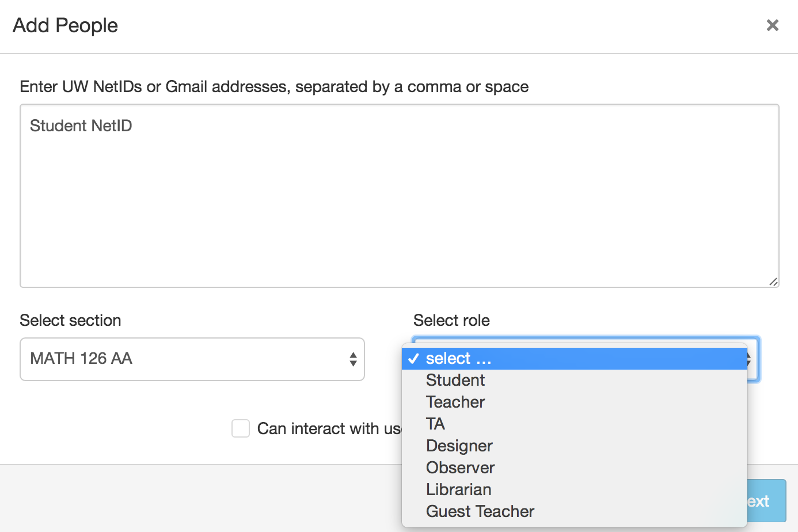
Task: Select Observer role option
Action: 575,468
